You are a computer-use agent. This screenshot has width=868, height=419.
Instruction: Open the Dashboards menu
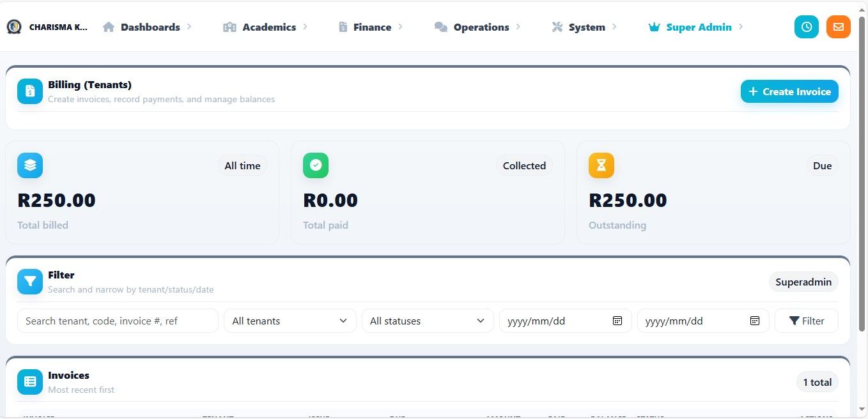coord(150,27)
